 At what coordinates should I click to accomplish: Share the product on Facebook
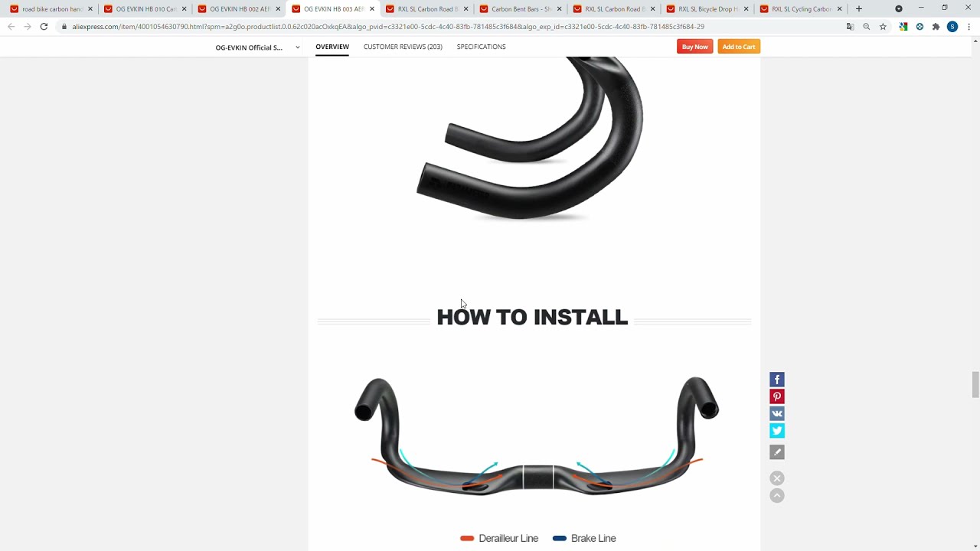[777, 380]
